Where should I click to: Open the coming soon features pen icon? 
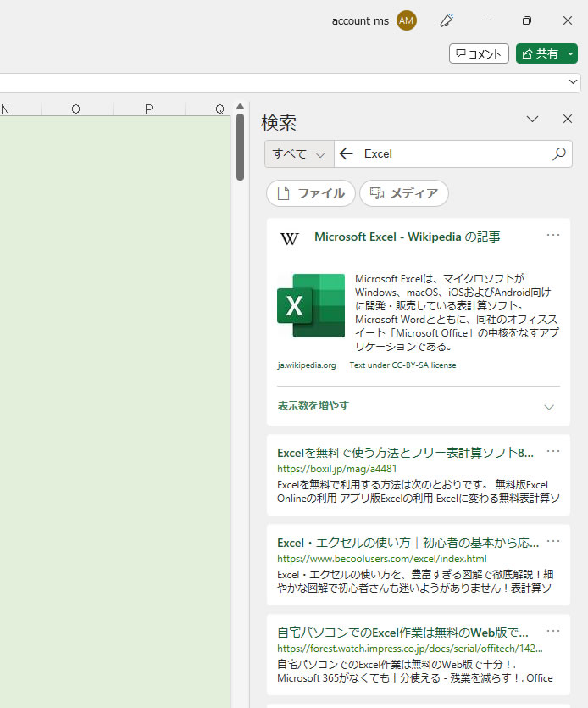tap(447, 20)
